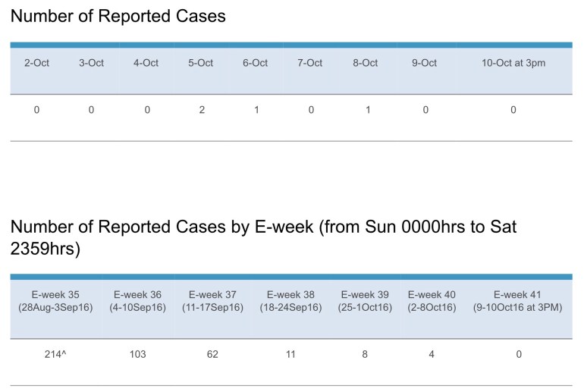The width and height of the screenshot is (584, 392).
Task: Click the 4-Oct column header
Action: coord(146,63)
